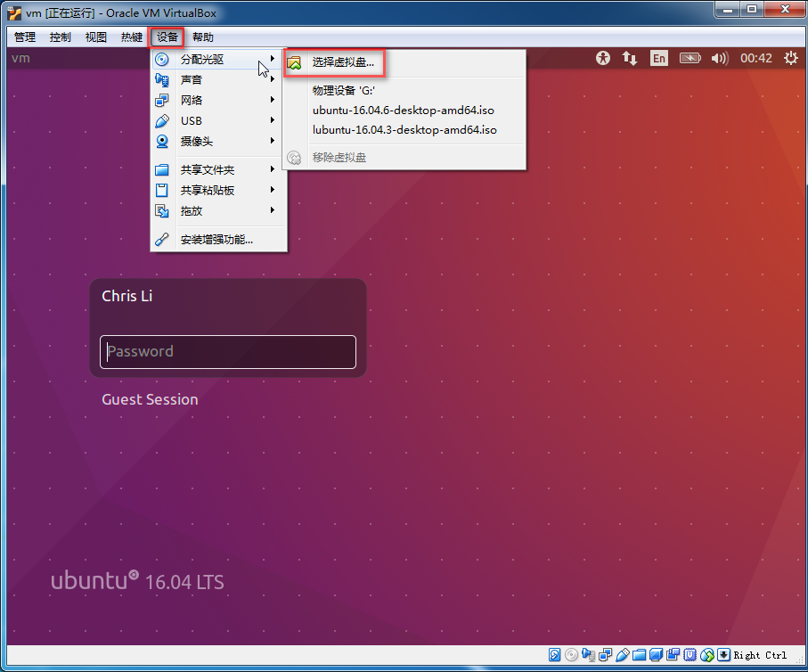Open the 热键 menu
Viewport: 808px width, 672px height.
click(132, 37)
